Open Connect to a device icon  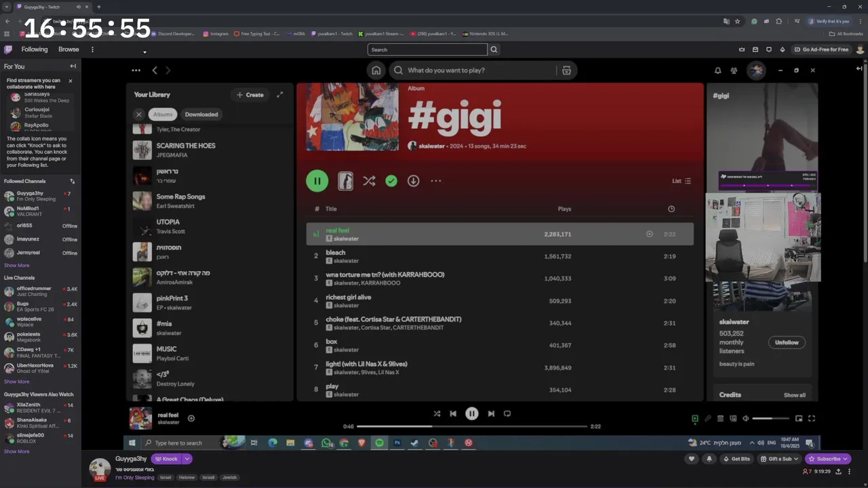point(733,419)
